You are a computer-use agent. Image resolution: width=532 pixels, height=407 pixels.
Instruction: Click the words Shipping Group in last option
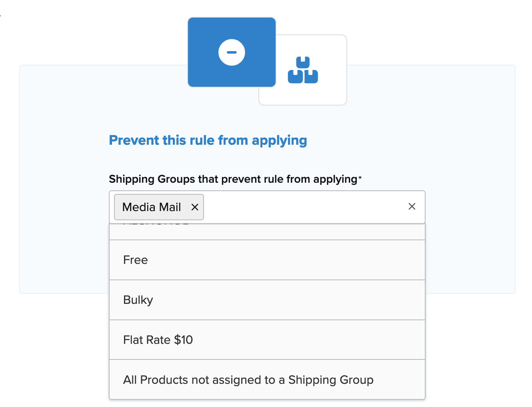331,380
